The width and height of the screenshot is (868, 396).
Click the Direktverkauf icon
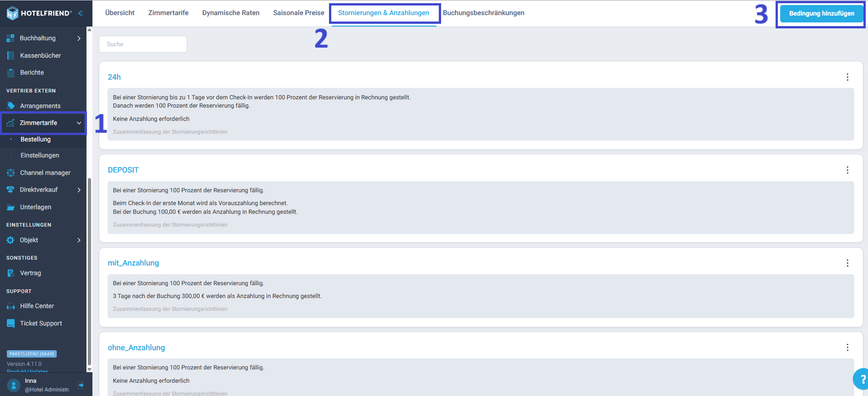tap(11, 190)
